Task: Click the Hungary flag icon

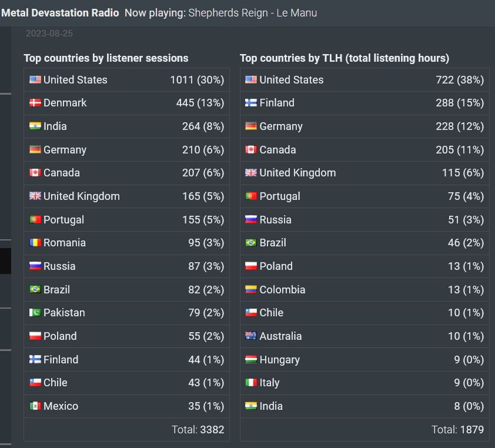Action: click(x=251, y=359)
